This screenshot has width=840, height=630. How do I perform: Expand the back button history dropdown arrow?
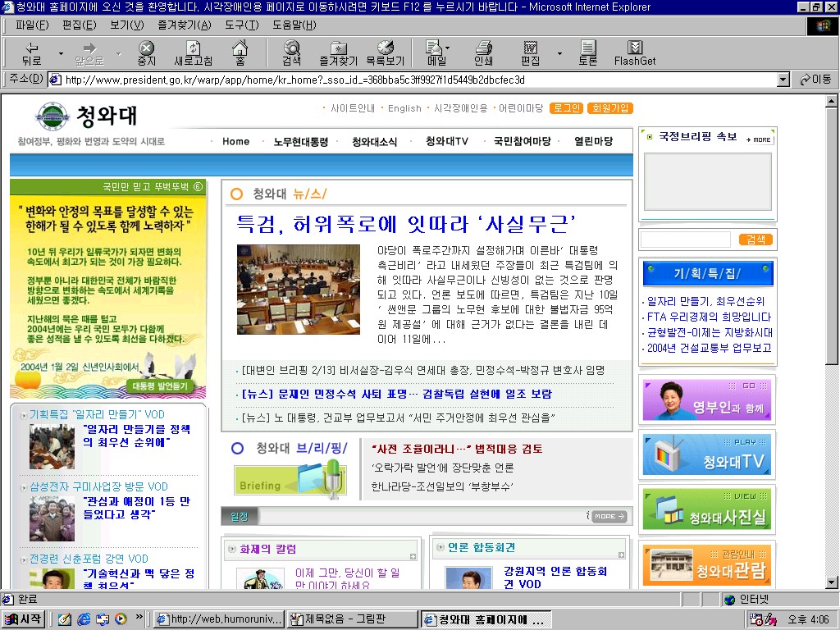(x=61, y=53)
